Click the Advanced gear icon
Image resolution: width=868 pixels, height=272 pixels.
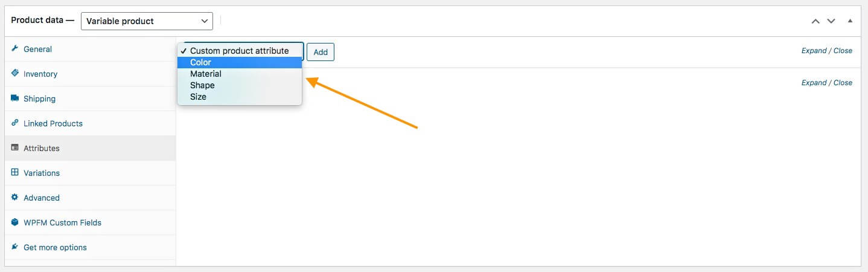click(14, 197)
